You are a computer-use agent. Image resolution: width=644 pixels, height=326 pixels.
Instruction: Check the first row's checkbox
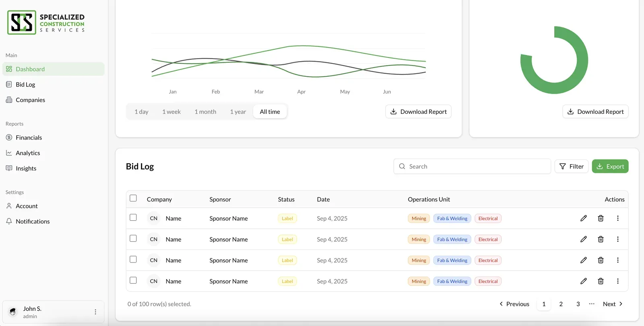pyautogui.click(x=133, y=217)
